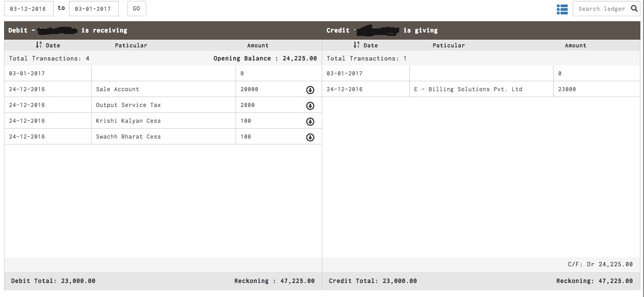Open the Sale Account particular
This screenshot has width=644, height=297.
[x=117, y=89]
